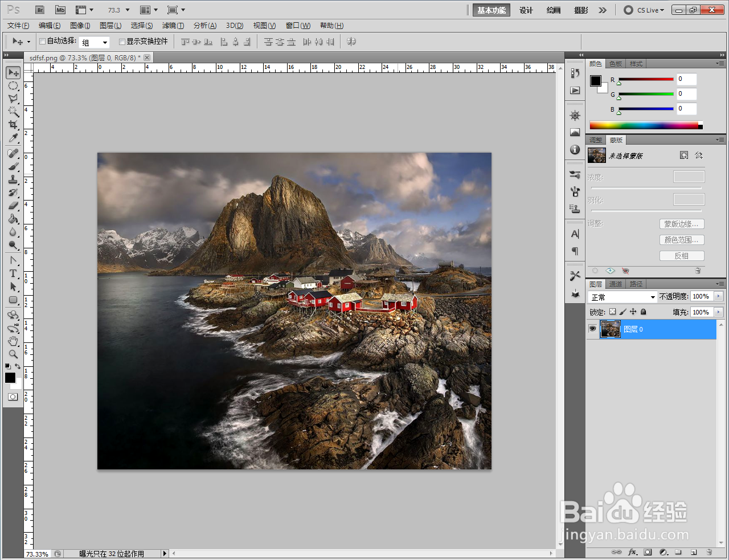Add a vector mask
Viewport: 729px width, 560px height.
point(699,155)
